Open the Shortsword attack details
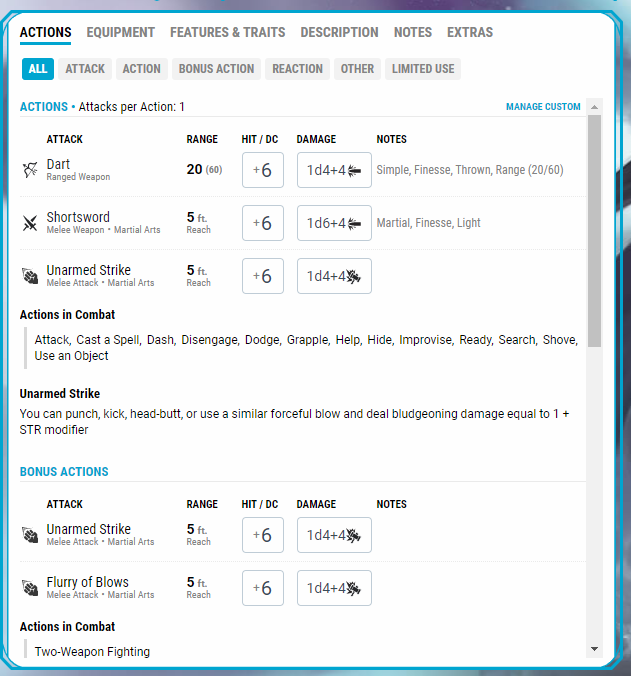The height and width of the screenshot is (676, 631). 78,217
